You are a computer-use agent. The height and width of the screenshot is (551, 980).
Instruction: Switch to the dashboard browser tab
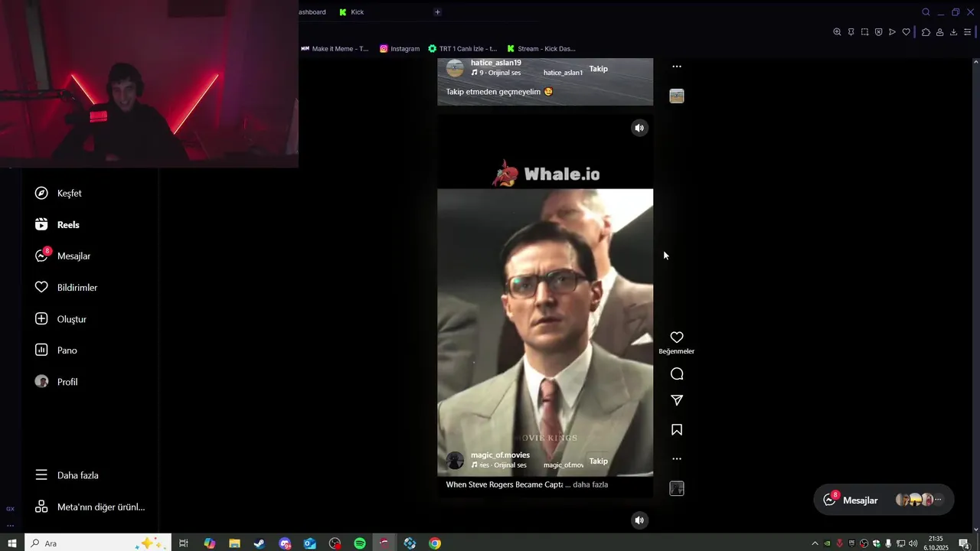[312, 11]
